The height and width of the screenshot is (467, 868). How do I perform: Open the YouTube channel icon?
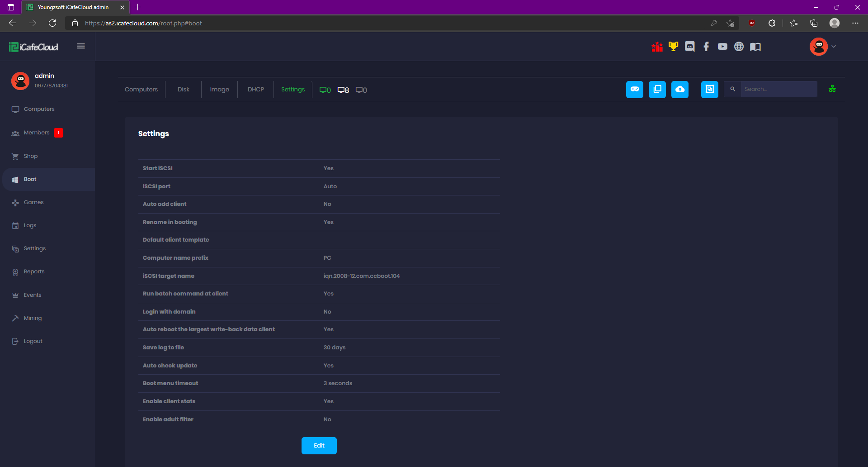(722, 46)
